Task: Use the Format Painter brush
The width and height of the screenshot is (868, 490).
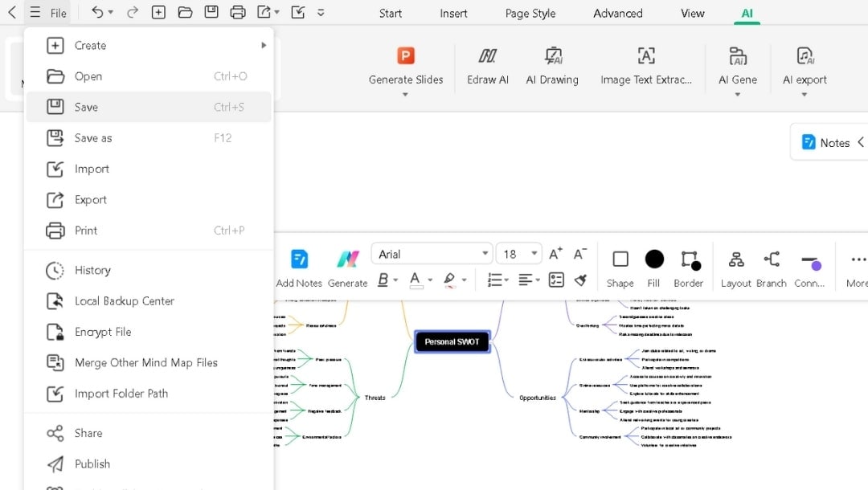Action: coord(581,280)
